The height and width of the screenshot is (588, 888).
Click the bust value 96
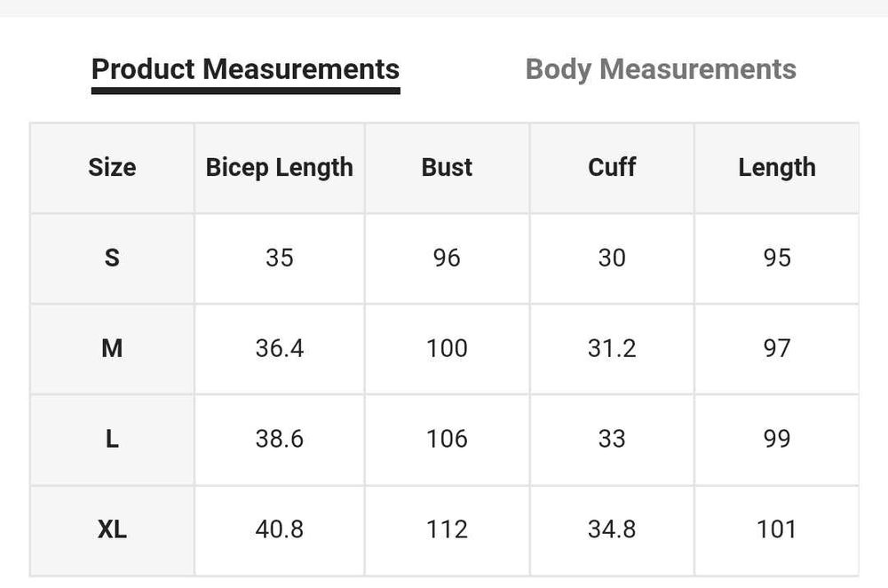pyautogui.click(x=447, y=258)
